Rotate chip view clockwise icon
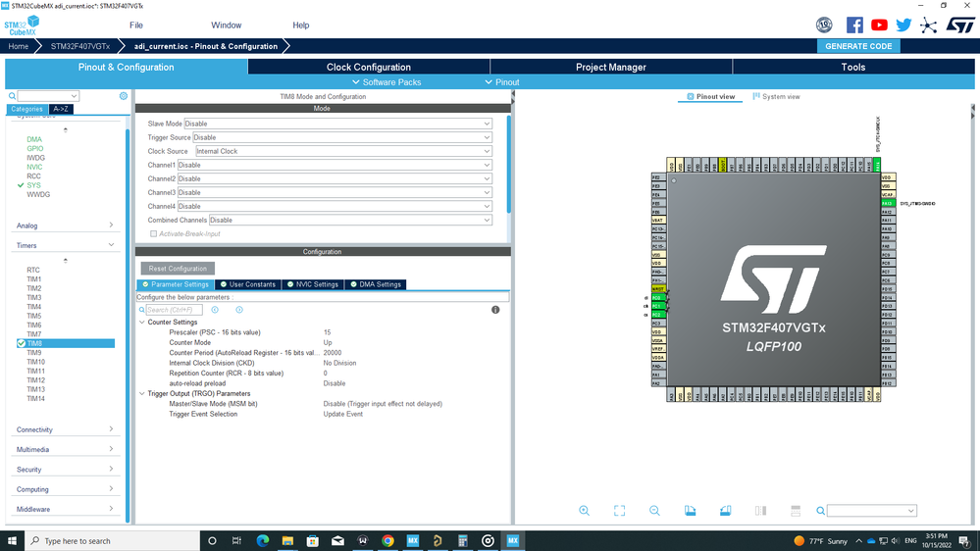 click(690, 511)
